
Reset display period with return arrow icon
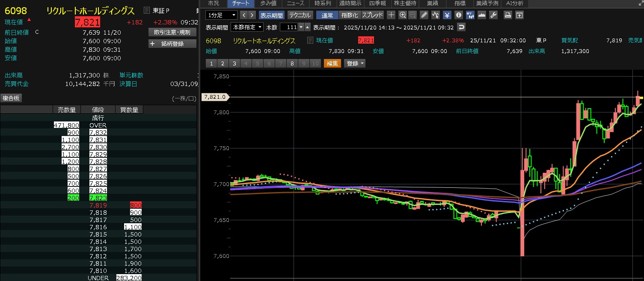click(461, 27)
